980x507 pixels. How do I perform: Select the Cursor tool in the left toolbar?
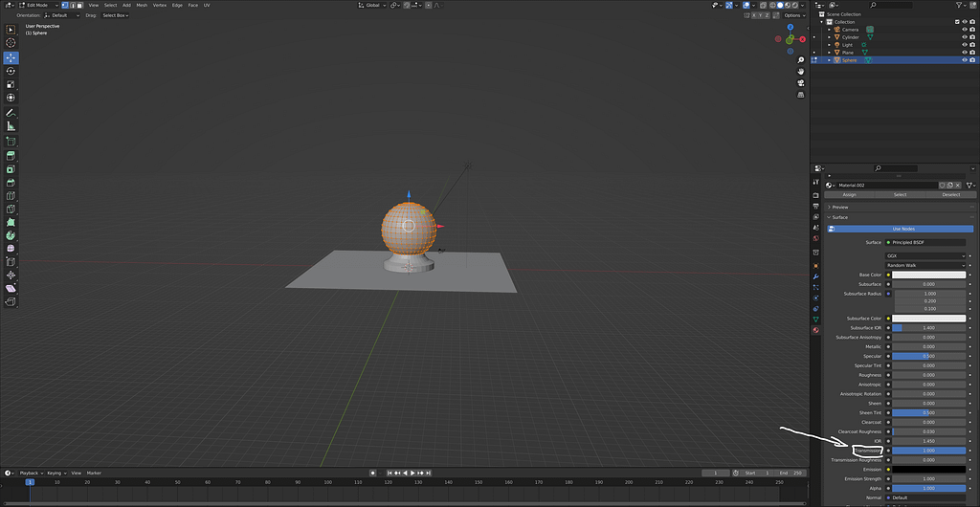pyautogui.click(x=11, y=43)
